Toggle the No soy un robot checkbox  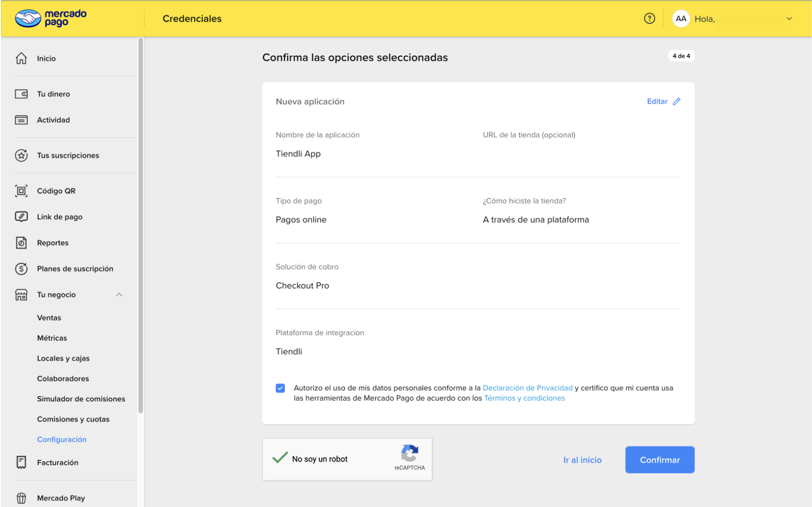280,457
